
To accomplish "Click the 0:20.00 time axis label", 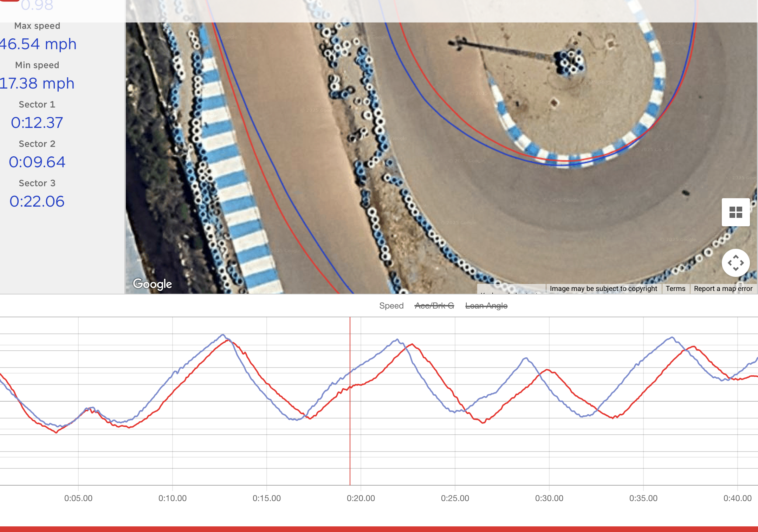I will [361, 498].
